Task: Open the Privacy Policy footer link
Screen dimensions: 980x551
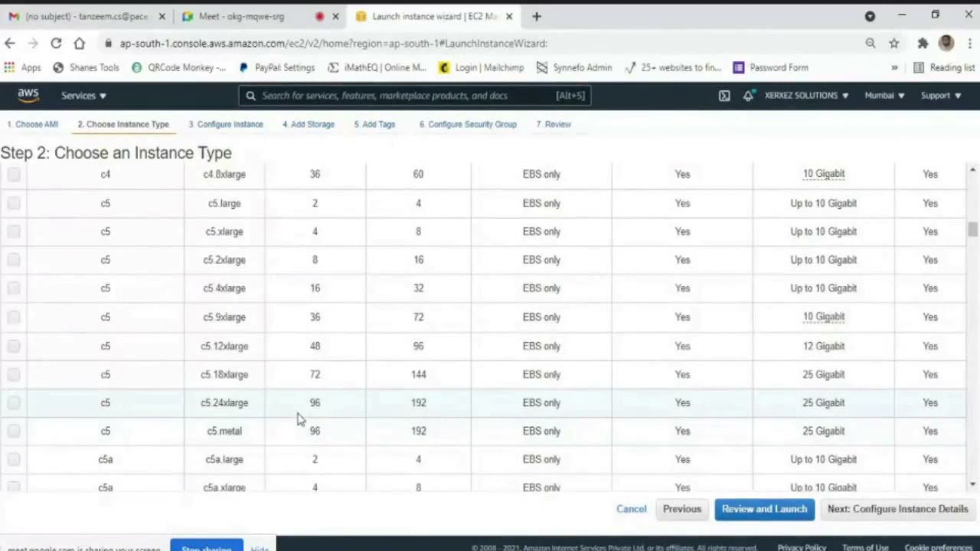Action: tap(802, 547)
